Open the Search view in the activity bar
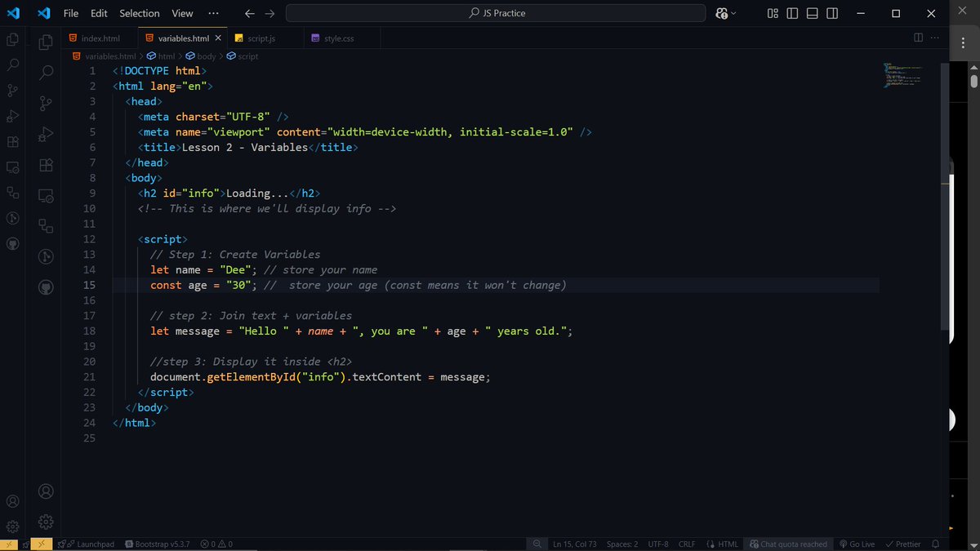This screenshot has width=980, height=551. tap(12, 65)
